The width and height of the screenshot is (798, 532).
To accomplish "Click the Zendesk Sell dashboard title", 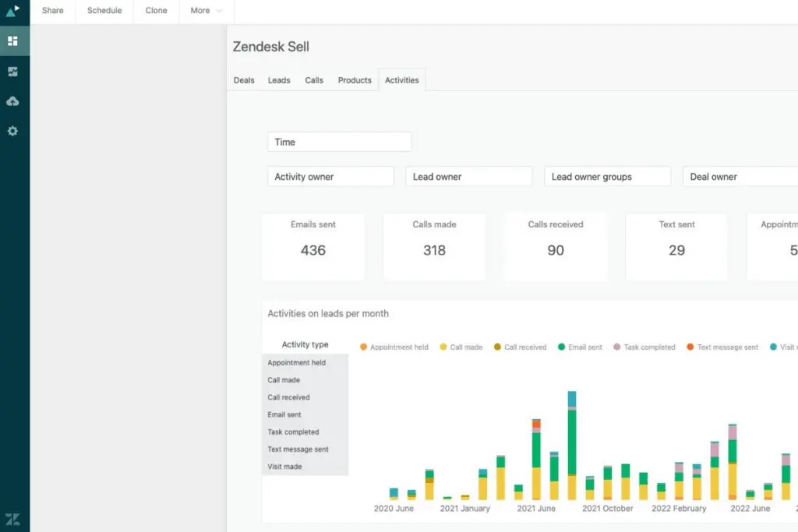I will tap(270, 47).
